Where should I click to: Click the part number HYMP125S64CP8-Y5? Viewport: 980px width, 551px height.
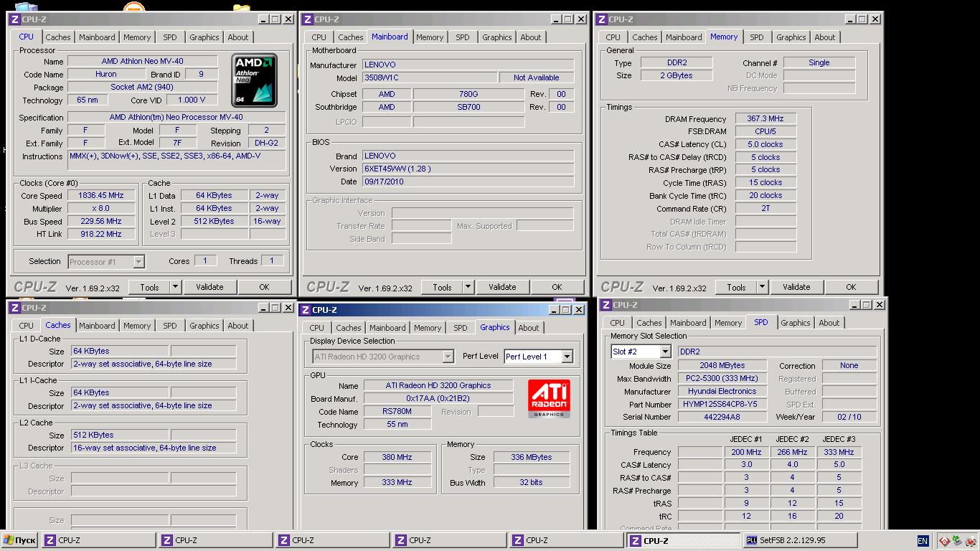tap(722, 404)
